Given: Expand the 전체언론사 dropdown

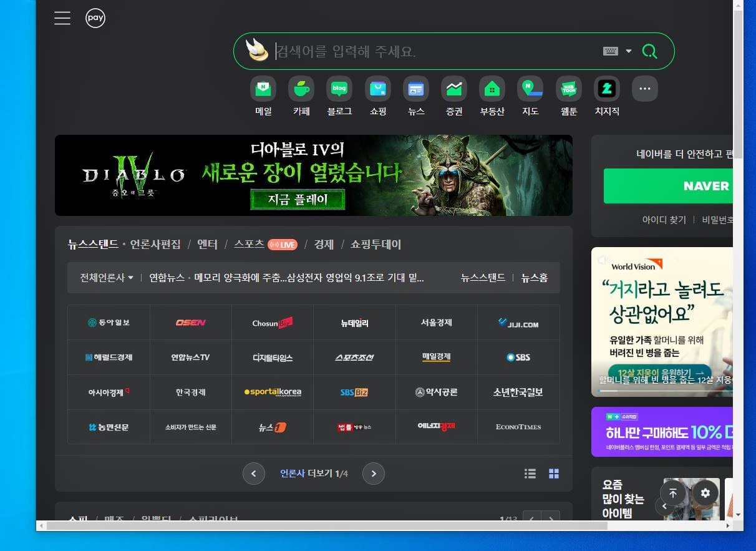Looking at the screenshot, I should (107, 278).
